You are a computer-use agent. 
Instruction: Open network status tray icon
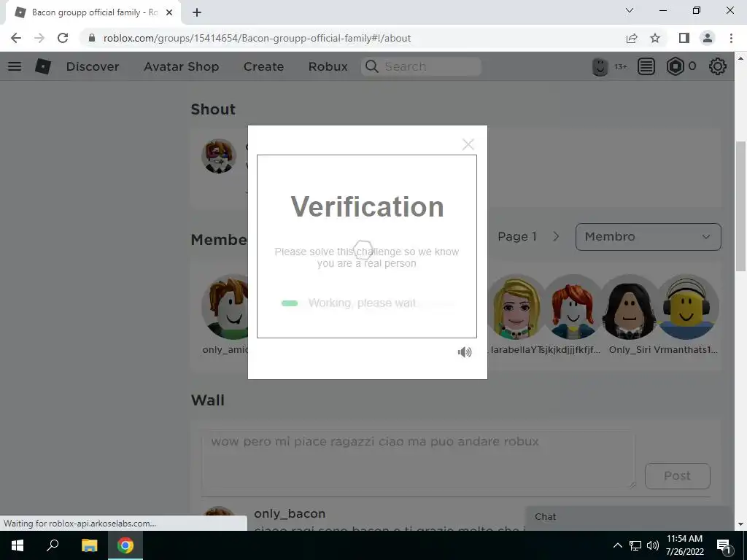(x=635, y=545)
